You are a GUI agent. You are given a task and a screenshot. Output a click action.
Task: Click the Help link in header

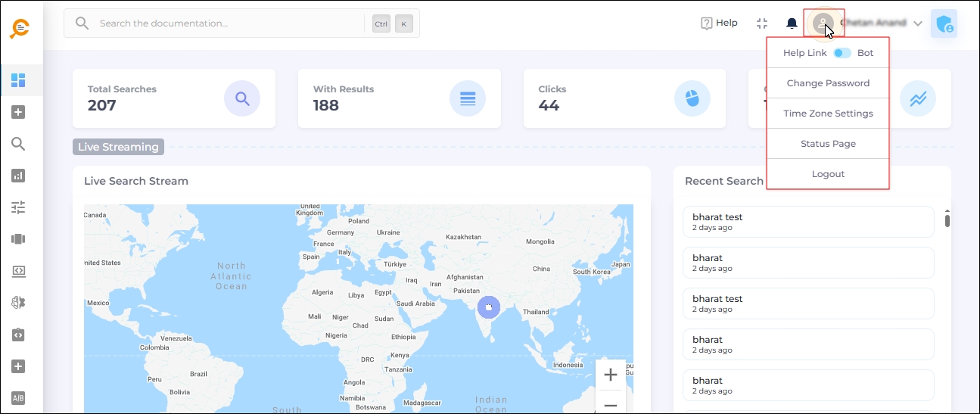click(719, 23)
